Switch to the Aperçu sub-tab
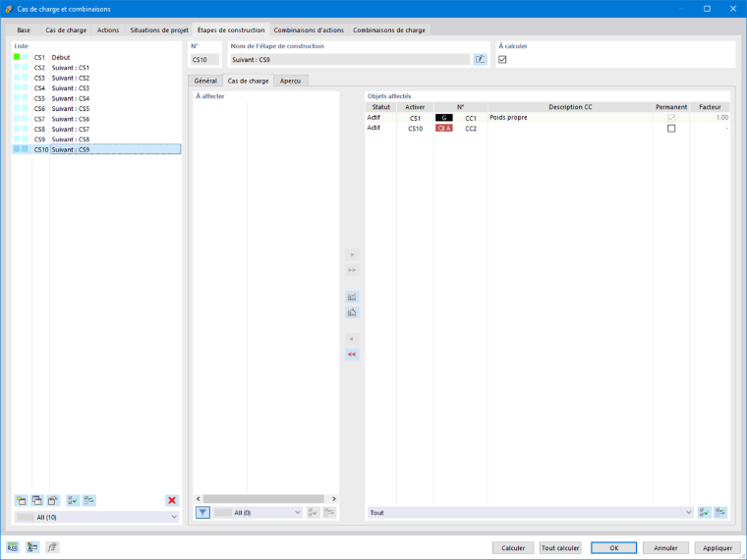The height and width of the screenshot is (560, 747). coord(290,81)
